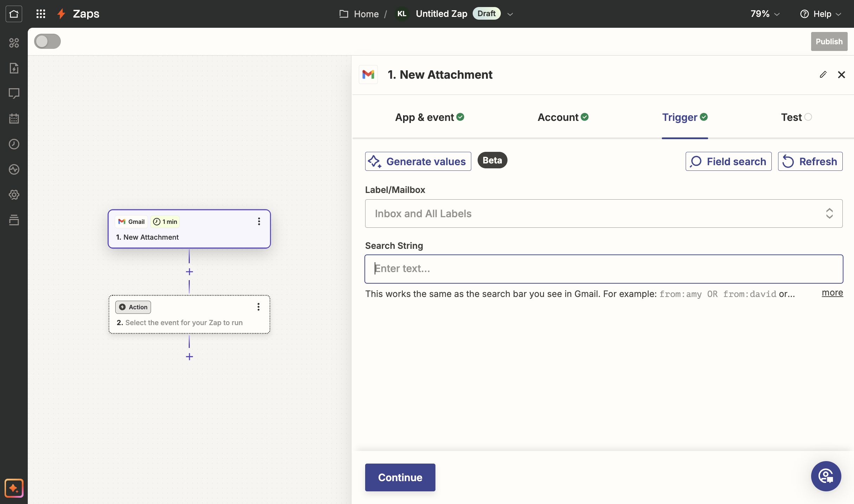Select the 1. New Attachment step card
Image resolution: width=854 pixels, height=504 pixels.
click(x=189, y=229)
